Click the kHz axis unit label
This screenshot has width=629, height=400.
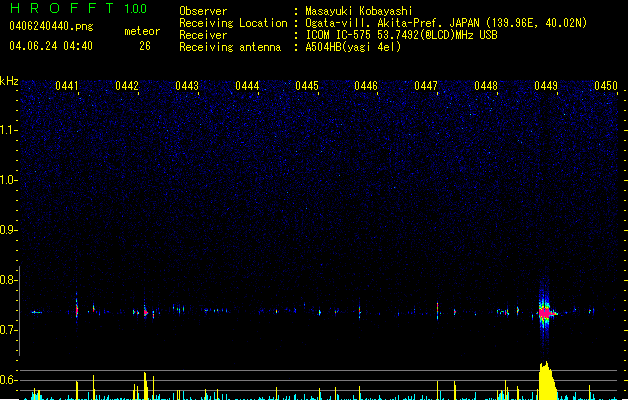9,81
